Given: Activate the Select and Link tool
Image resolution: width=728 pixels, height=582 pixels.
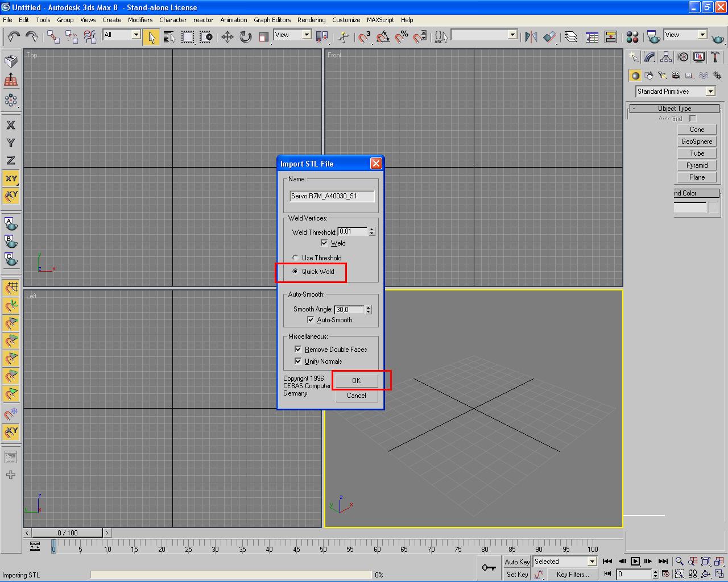Looking at the screenshot, I should tap(53, 37).
